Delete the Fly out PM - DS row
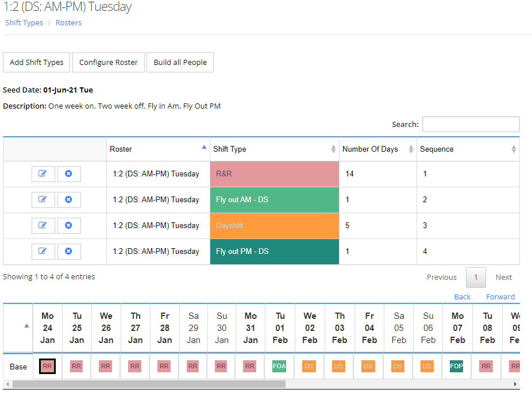Screen dimensions: 532x393 click(x=69, y=251)
